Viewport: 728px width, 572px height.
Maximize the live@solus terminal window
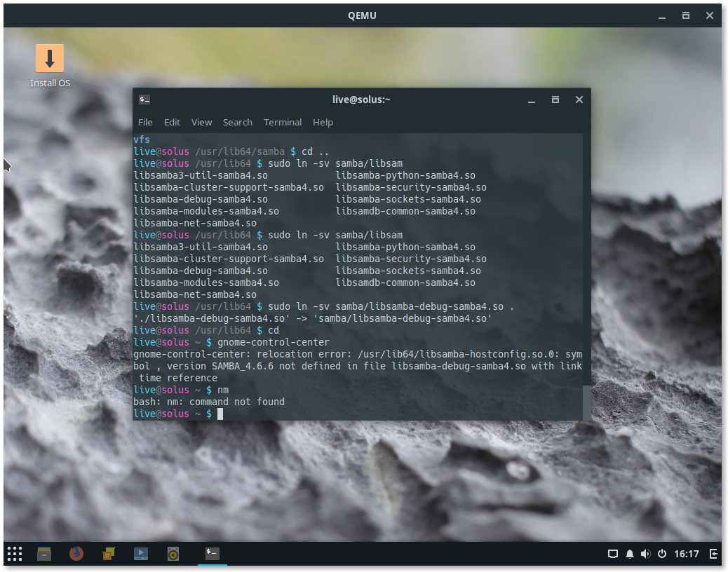[x=555, y=100]
